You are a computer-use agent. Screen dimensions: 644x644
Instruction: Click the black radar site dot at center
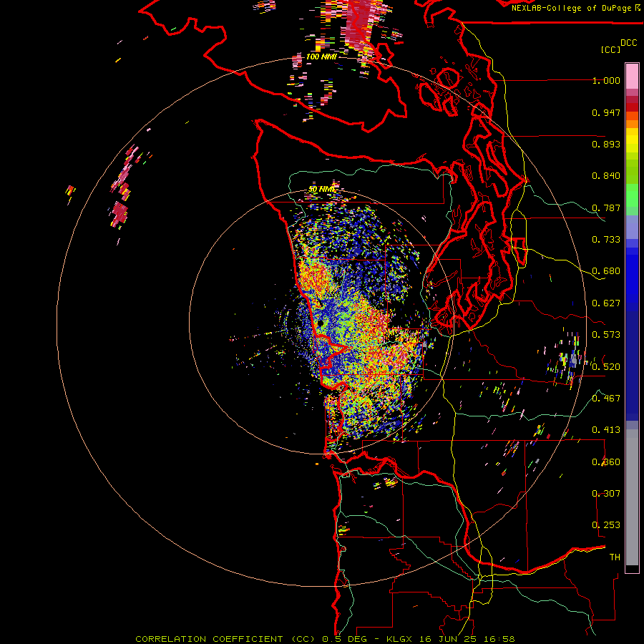point(321,323)
